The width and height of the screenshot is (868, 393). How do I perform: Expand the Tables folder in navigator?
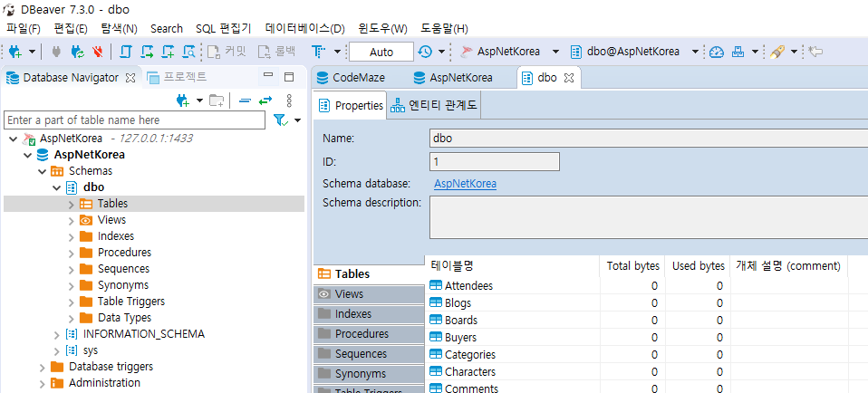click(71, 205)
